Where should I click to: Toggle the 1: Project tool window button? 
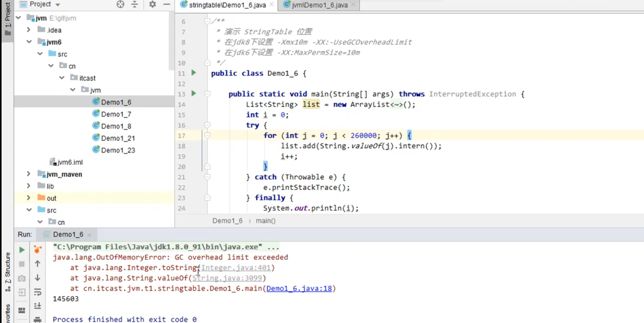tap(7, 19)
